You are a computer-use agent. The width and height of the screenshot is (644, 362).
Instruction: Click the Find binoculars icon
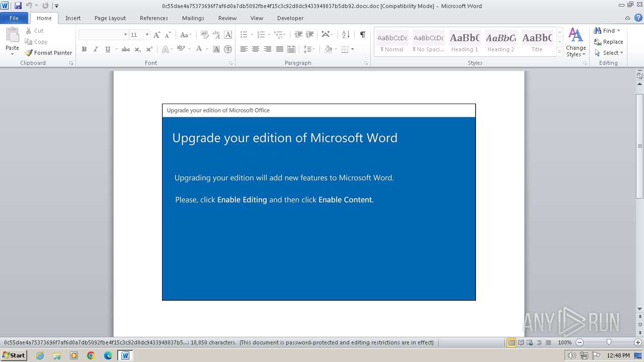(598, 31)
